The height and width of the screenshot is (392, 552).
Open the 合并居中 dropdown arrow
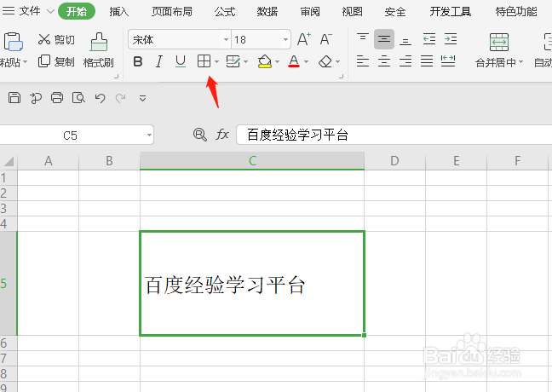[520, 62]
